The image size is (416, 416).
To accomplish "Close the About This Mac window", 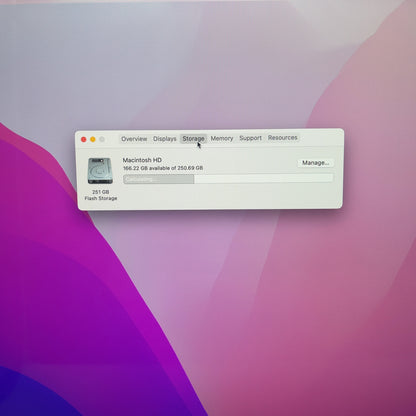I will pos(84,139).
